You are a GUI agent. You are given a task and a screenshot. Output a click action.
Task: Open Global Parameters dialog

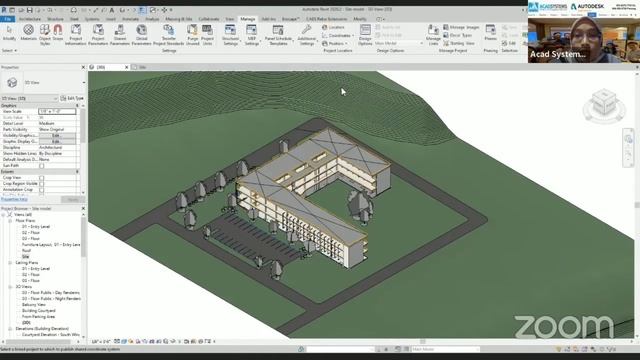coord(141,34)
